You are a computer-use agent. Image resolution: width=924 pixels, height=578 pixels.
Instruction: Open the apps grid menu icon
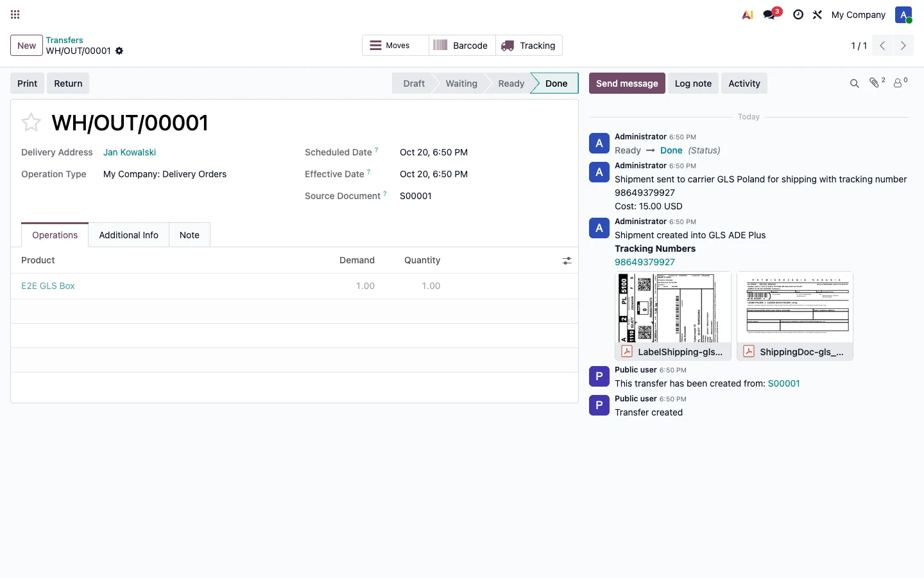(15, 14)
